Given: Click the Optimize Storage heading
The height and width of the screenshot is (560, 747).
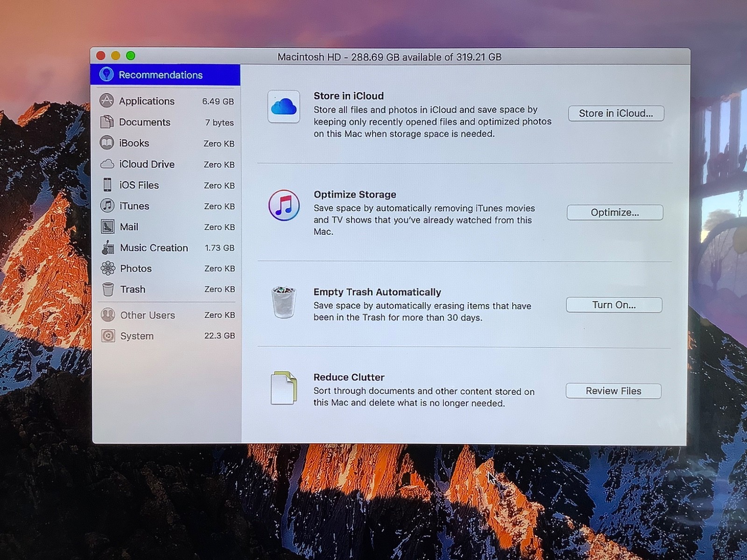Looking at the screenshot, I should click(x=355, y=194).
